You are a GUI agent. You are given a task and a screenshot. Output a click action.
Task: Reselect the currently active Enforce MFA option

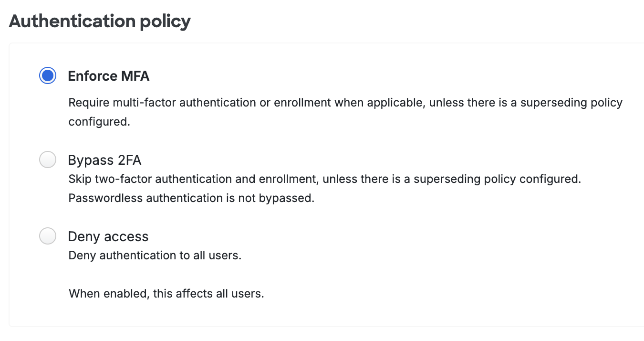(x=47, y=75)
